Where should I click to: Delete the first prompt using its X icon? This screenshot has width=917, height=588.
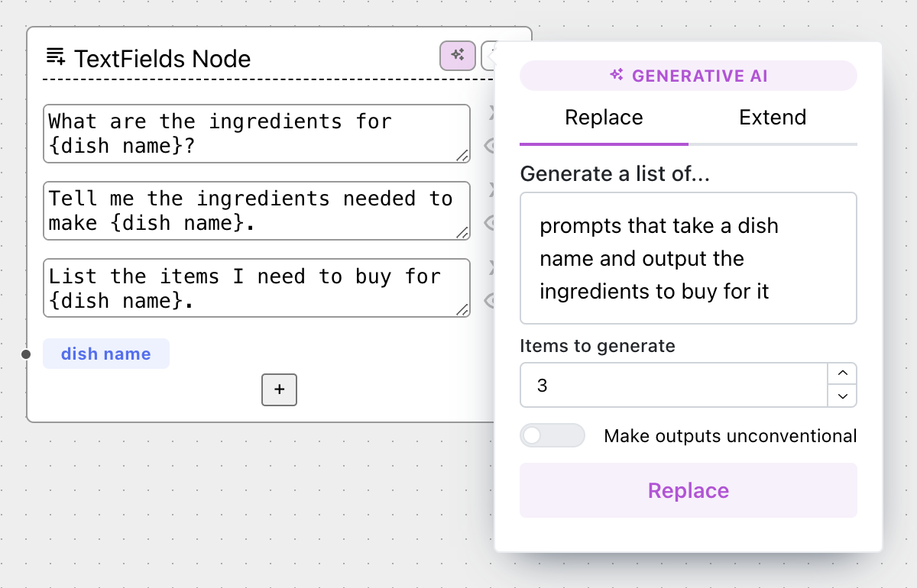(493, 111)
